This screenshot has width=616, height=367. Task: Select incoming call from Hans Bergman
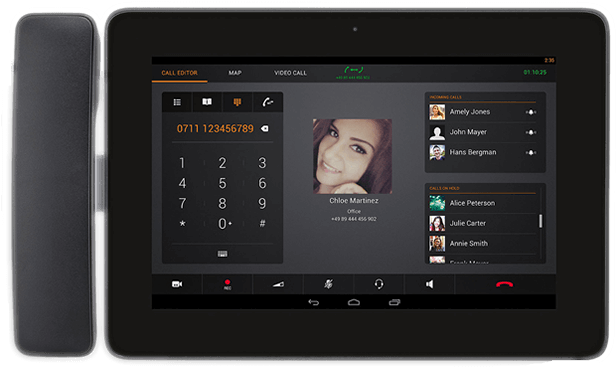(x=482, y=152)
